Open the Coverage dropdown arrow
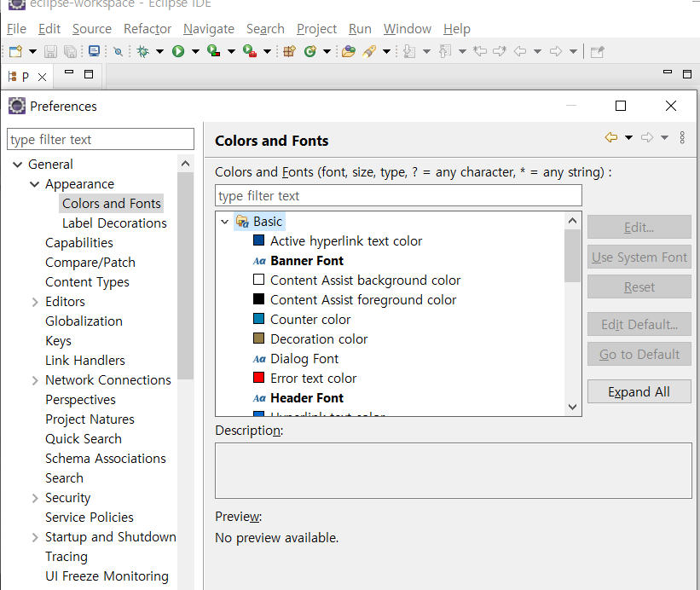Screen dimensions: 700x590 tap(231, 51)
